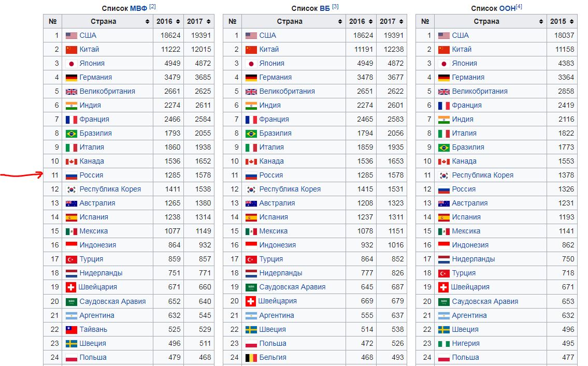588x366 pixels.
Task: Click the Argentina flag in the ООН list
Action: click(x=443, y=316)
